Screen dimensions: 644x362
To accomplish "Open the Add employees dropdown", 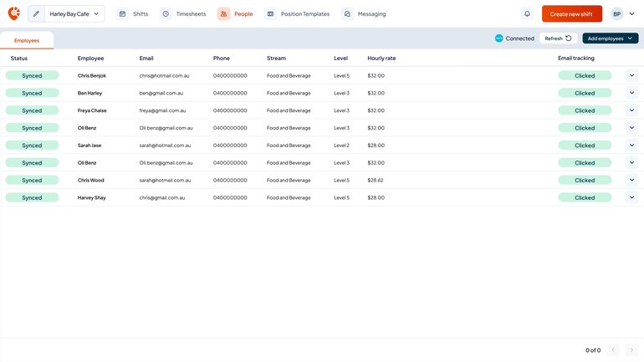I will (x=611, y=38).
